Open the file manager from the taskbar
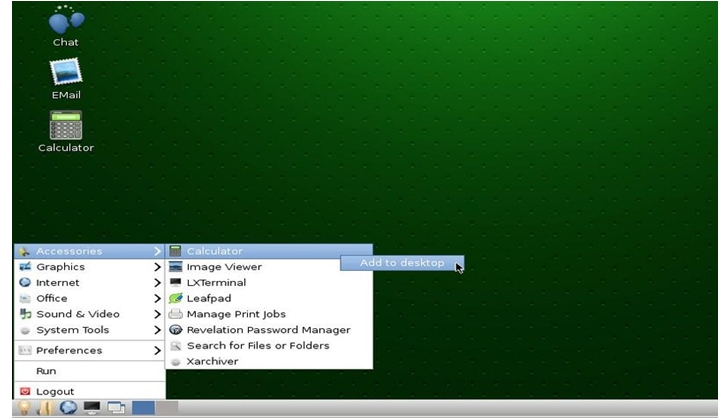This screenshot has width=726, height=420. (46, 407)
